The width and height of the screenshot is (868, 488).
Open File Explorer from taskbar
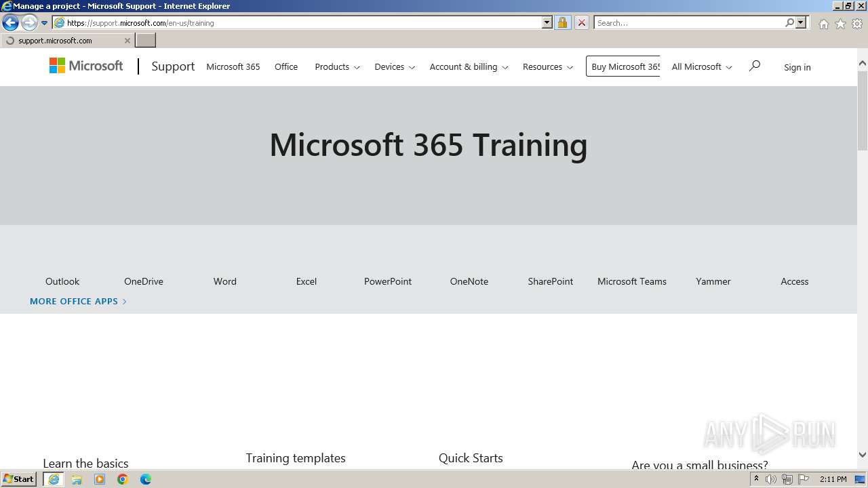[77, 479]
